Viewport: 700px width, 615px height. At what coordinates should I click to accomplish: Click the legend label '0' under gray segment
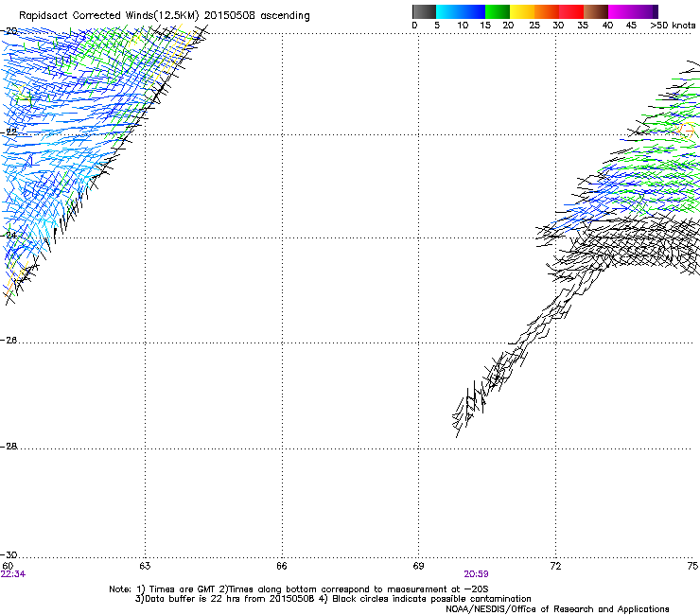[x=414, y=26]
